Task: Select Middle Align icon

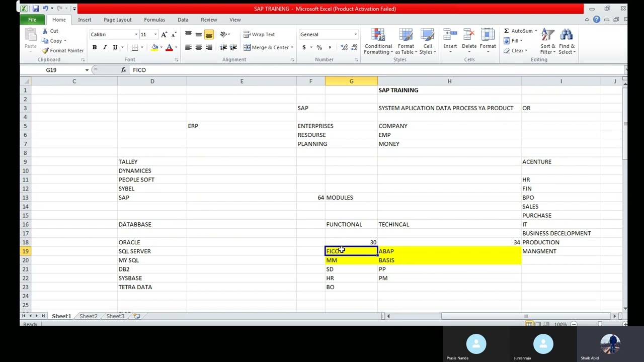Action: 198,34
